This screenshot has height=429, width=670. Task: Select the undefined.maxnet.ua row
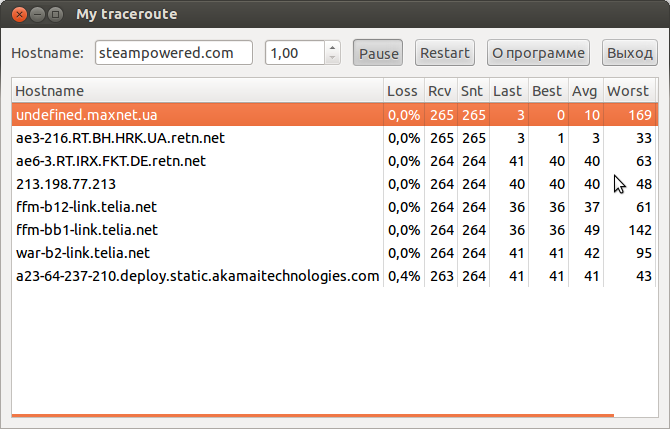point(197,115)
